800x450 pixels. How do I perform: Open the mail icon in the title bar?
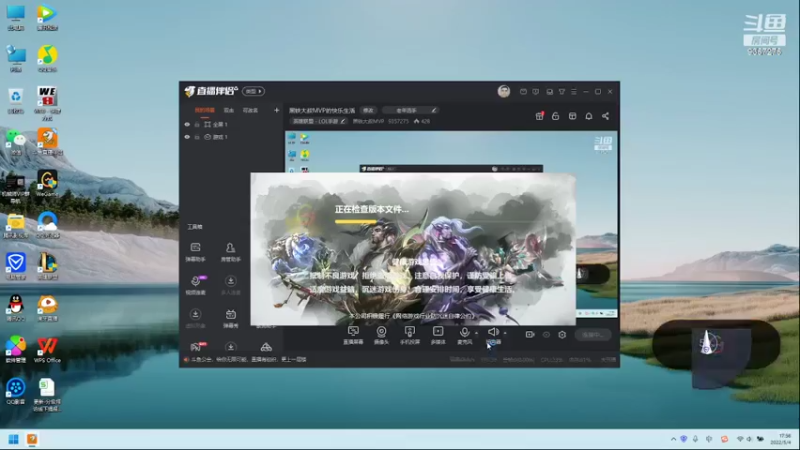[523, 92]
